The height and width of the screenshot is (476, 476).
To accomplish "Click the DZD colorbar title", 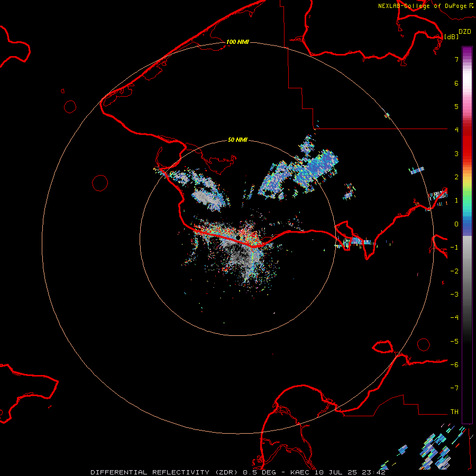I will [x=465, y=32].
